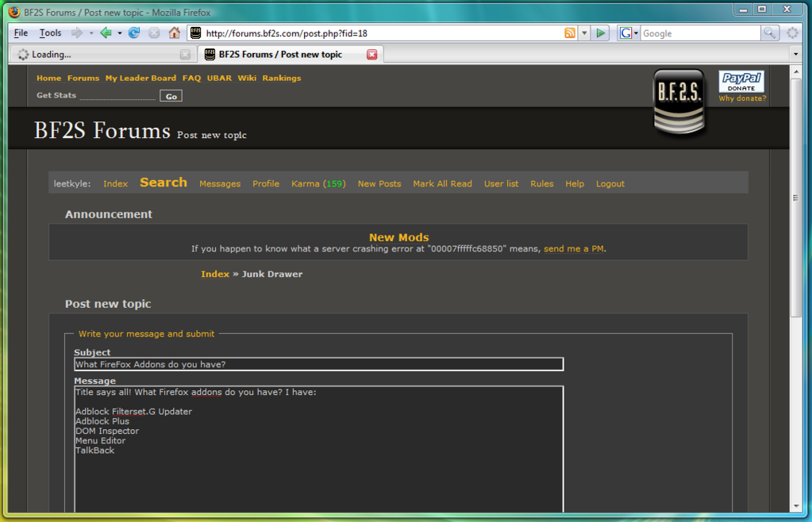Click the page vertical scrollbar thumb
The height and width of the screenshot is (522, 812).
[796, 198]
